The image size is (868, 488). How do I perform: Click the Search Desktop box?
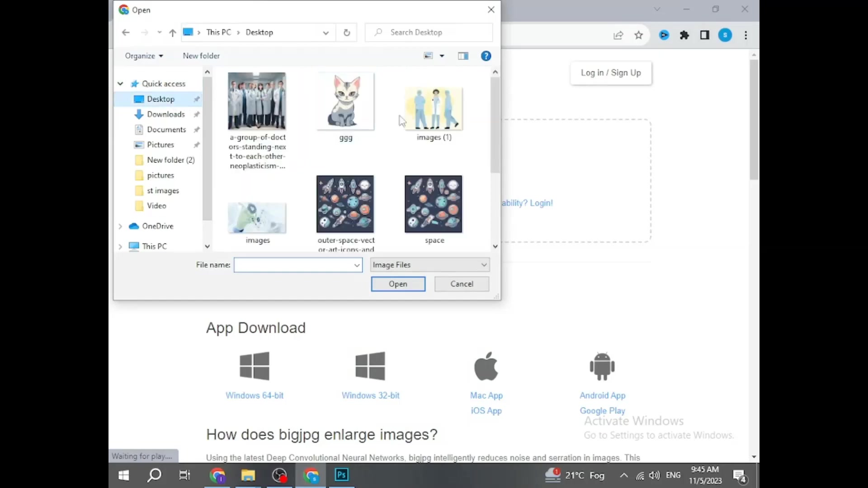tap(429, 33)
